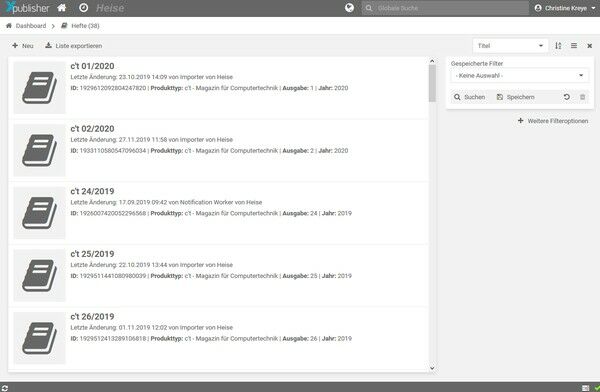Go to home via house icon
The width and height of the screenshot is (600, 392).
click(x=62, y=8)
